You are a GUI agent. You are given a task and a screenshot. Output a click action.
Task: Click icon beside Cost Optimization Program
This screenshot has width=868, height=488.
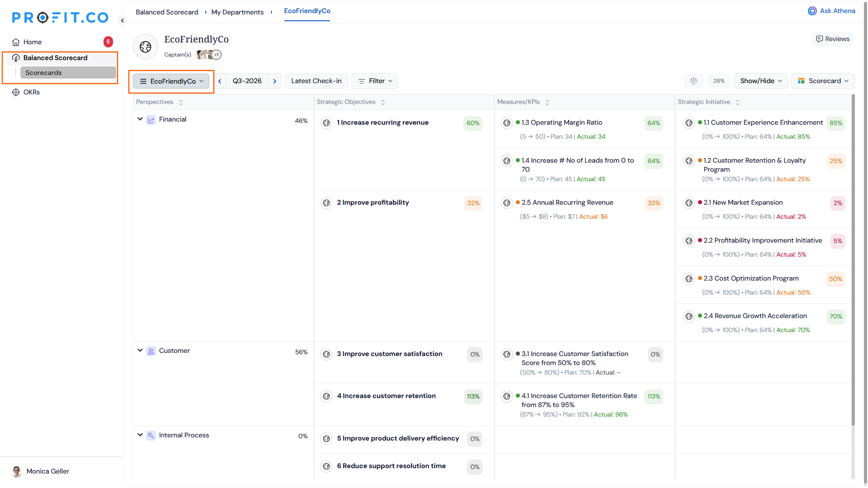[x=689, y=279]
